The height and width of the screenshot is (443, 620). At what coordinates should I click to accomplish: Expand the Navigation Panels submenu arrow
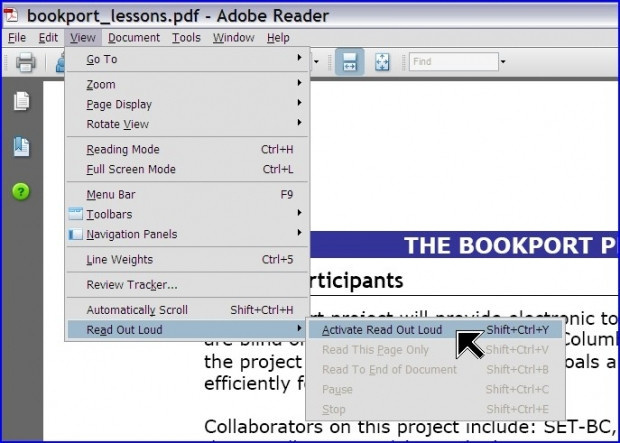[x=300, y=233]
